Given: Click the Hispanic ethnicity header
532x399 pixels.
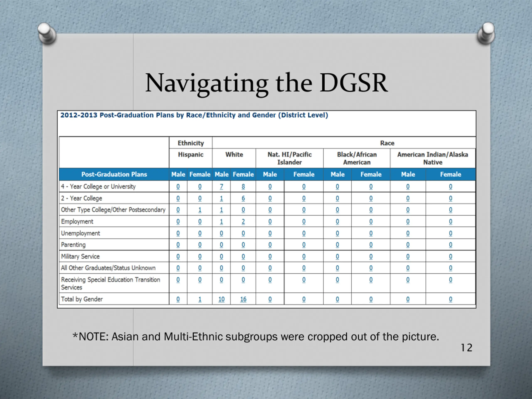Looking at the screenshot, I should coord(191,155).
